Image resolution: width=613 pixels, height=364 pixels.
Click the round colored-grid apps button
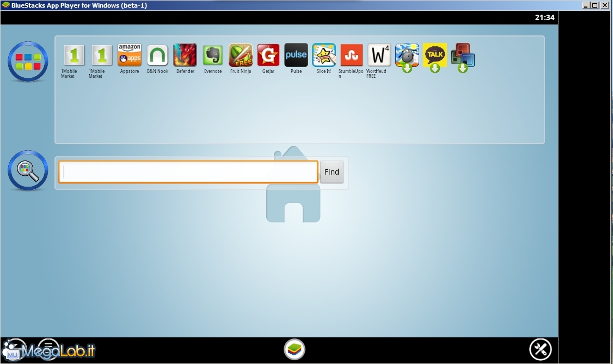pos(28,61)
